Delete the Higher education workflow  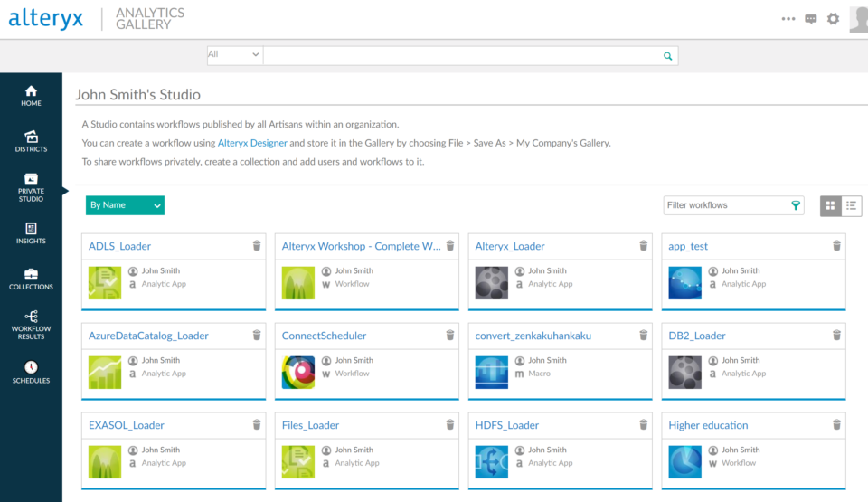[x=836, y=425]
